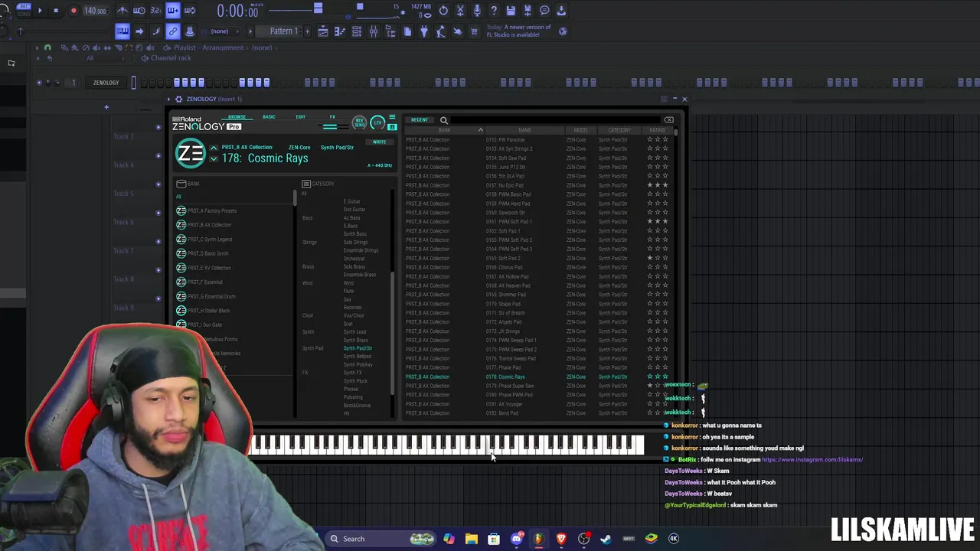Toggle the metronome icon in the top toolbar
980x551 pixels.
(122, 11)
